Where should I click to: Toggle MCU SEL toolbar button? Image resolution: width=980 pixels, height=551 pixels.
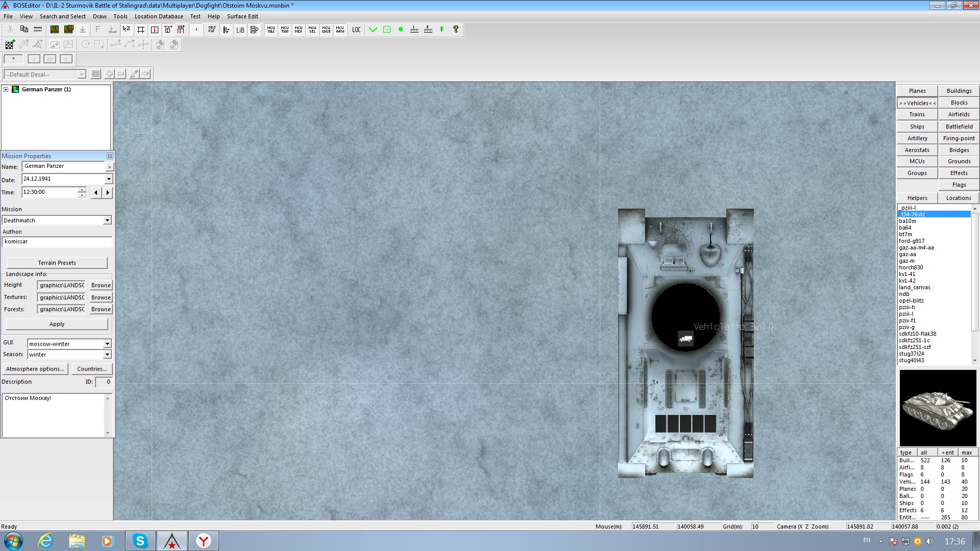coord(312,30)
